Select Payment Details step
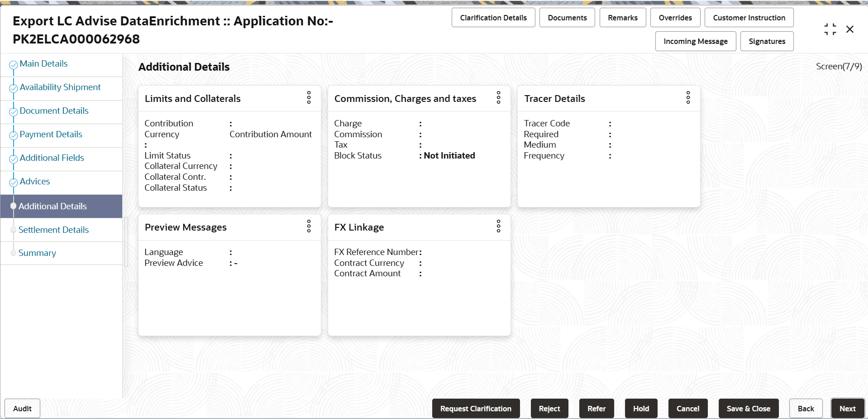 [51, 135]
